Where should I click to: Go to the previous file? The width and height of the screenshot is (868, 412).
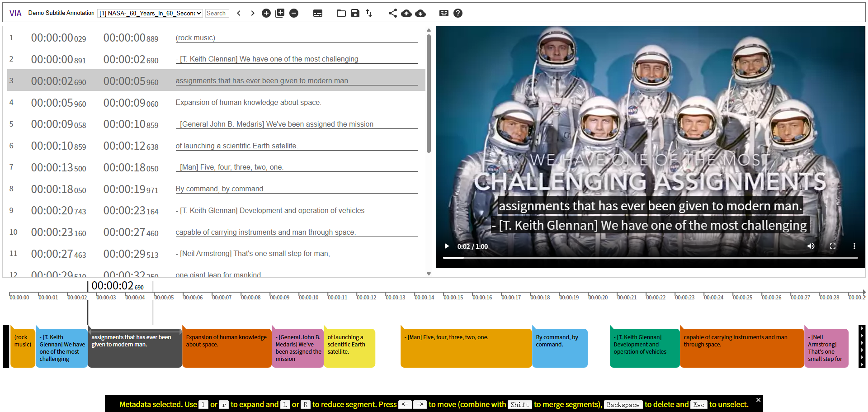coord(239,13)
